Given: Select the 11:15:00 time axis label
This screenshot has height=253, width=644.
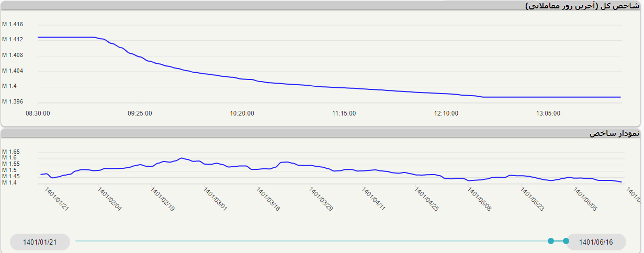Looking at the screenshot, I should click(x=344, y=113).
